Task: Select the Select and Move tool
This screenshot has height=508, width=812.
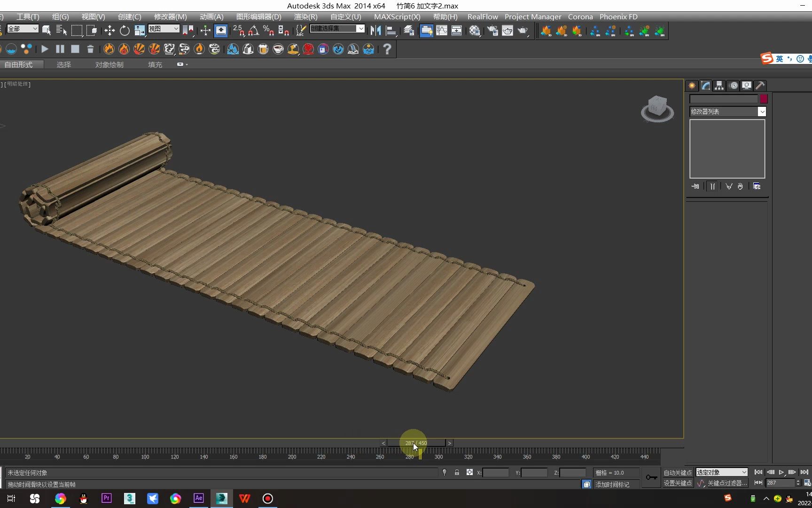Action: pos(109,31)
